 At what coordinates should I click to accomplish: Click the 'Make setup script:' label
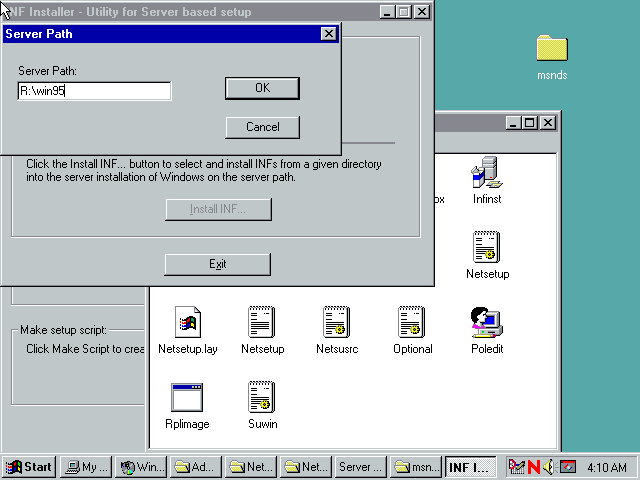tap(63, 330)
